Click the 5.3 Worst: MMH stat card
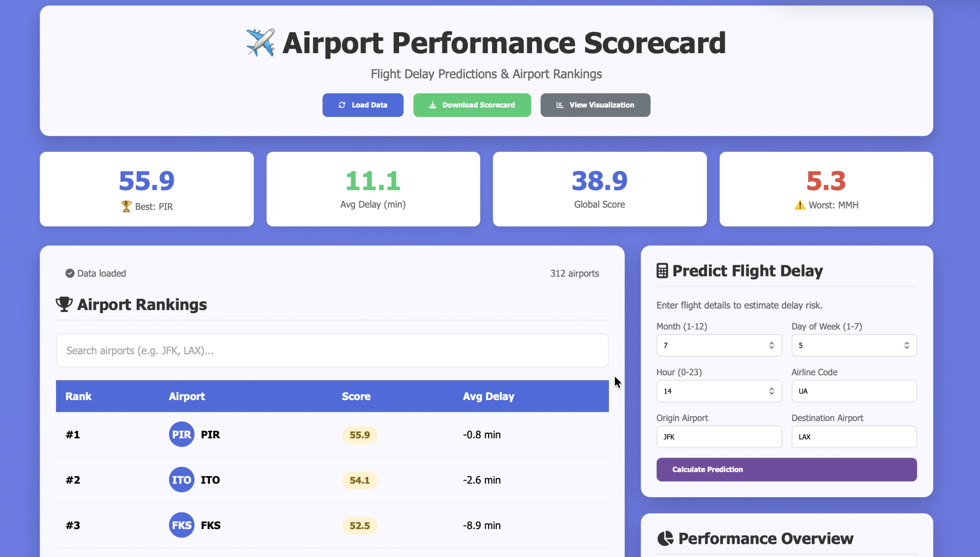The height and width of the screenshot is (557, 980). click(826, 189)
